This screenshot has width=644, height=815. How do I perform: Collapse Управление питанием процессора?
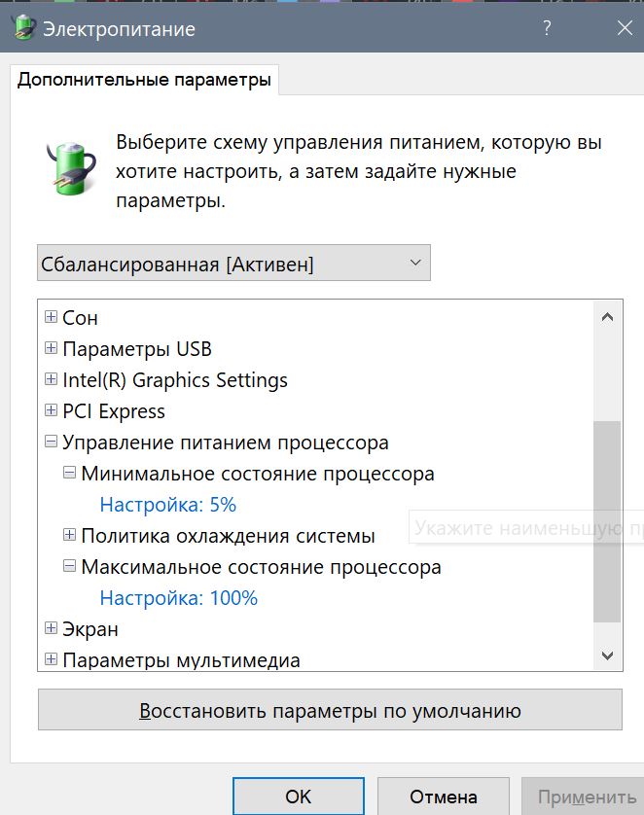click(x=51, y=443)
